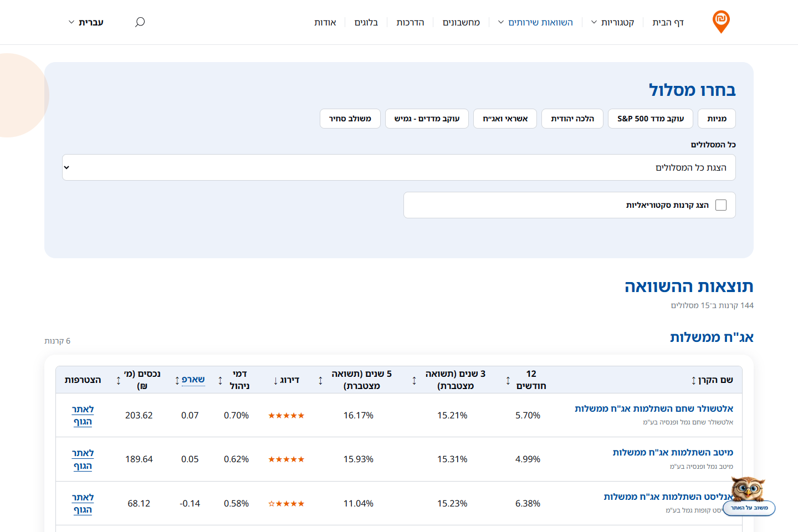Open the מחשבונים nav item
This screenshot has height=532, width=798.
(x=461, y=22)
